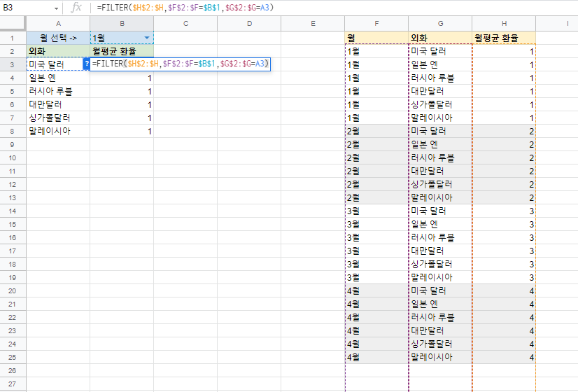Select 러시아 루블 in column A
The height and width of the screenshot is (392, 578).
58,91
